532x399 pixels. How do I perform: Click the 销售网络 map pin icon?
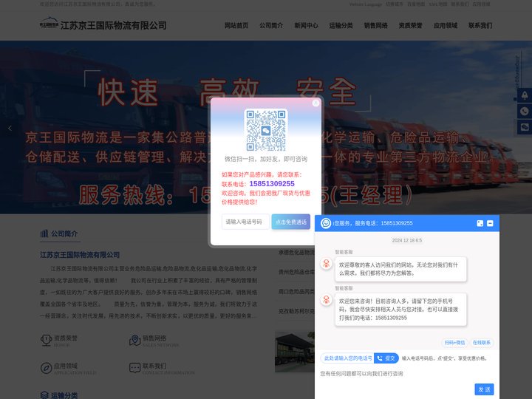[134, 341]
